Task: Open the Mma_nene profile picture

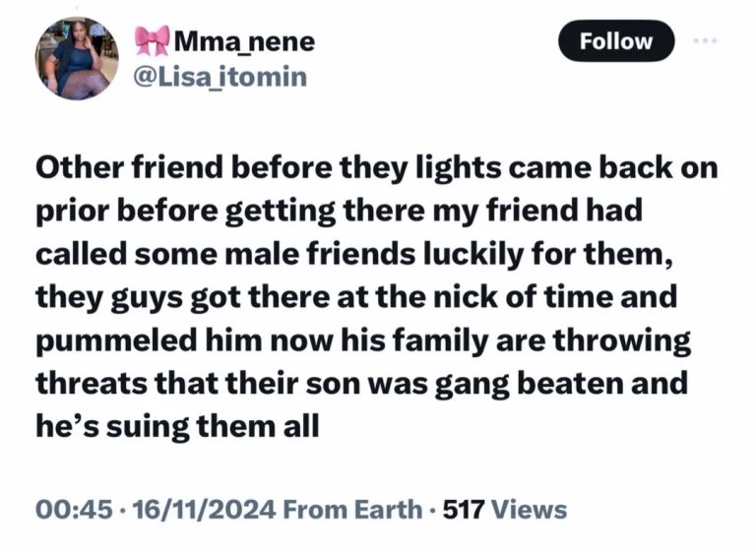Action: pos(77,59)
